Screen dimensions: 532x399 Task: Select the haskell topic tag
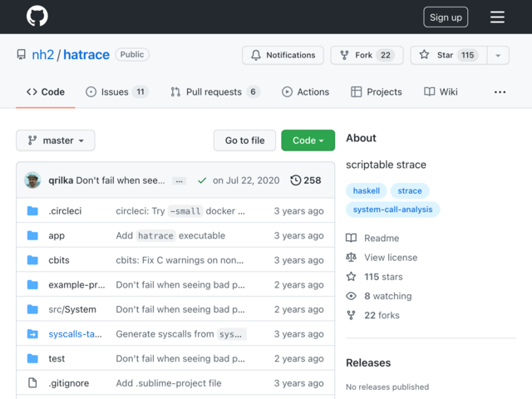tap(367, 190)
